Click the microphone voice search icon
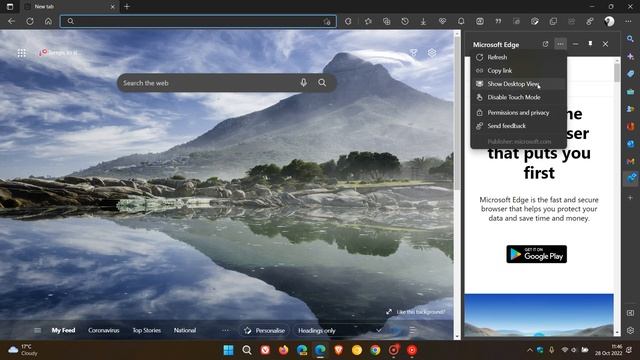This screenshot has width=640, height=360. (303, 83)
